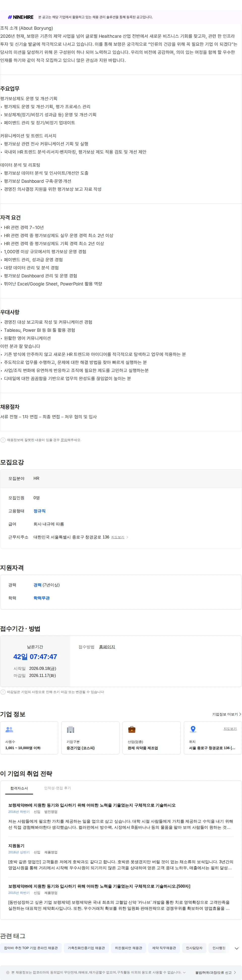Screen dimensions: 242x980
Task: Switch to 인적성·면접 후기 tab
Action: (57, 788)
